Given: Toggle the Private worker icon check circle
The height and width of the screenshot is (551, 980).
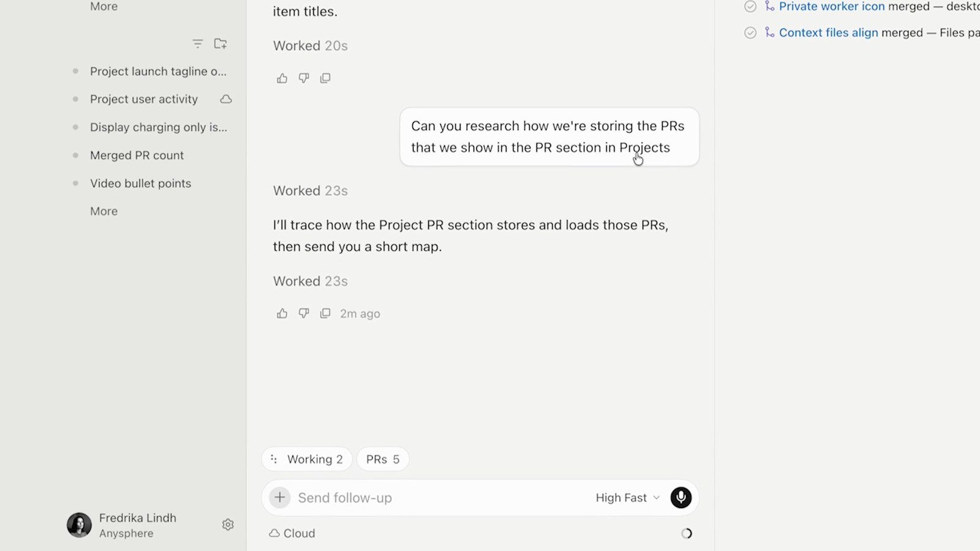Looking at the screenshot, I should click(x=750, y=7).
